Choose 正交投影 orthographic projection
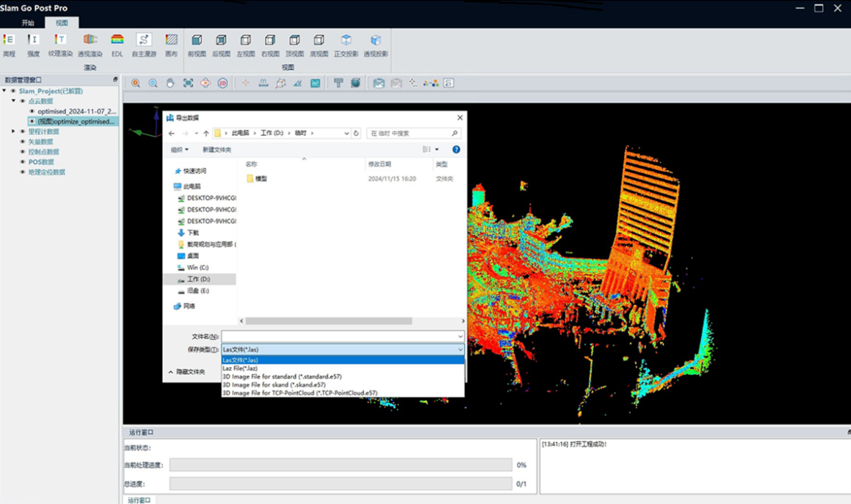Screen dimensions: 851x504 (346, 40)
